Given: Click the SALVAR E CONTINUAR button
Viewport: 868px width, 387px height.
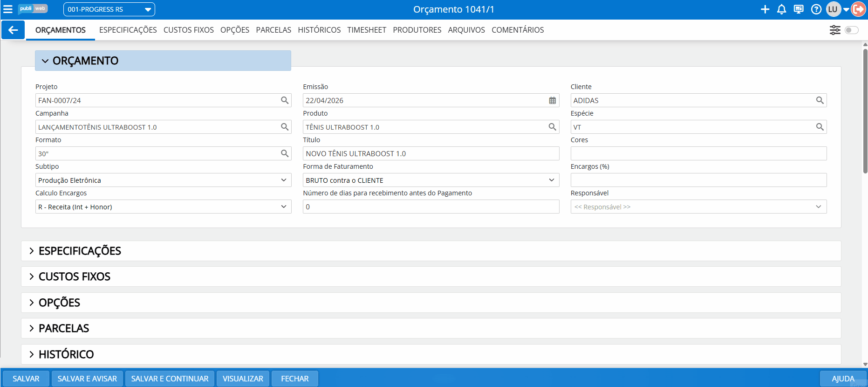Looking at the screenshot, I should [170, 379].
